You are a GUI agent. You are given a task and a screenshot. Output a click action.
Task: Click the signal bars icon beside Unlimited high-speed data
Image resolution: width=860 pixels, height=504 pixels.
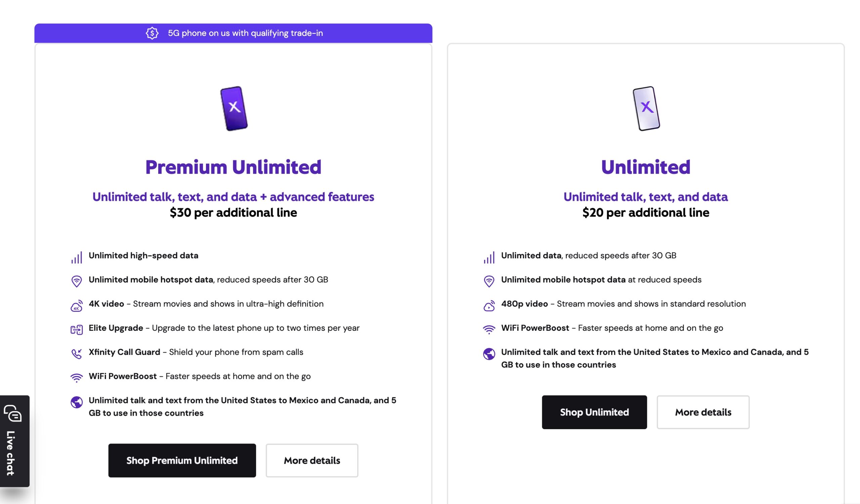click(x=77, y=258)
